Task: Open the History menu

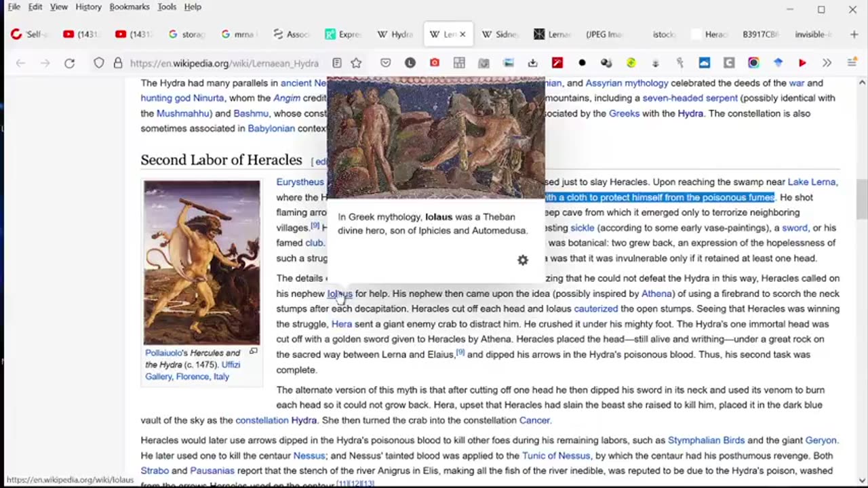Action: 88,7
